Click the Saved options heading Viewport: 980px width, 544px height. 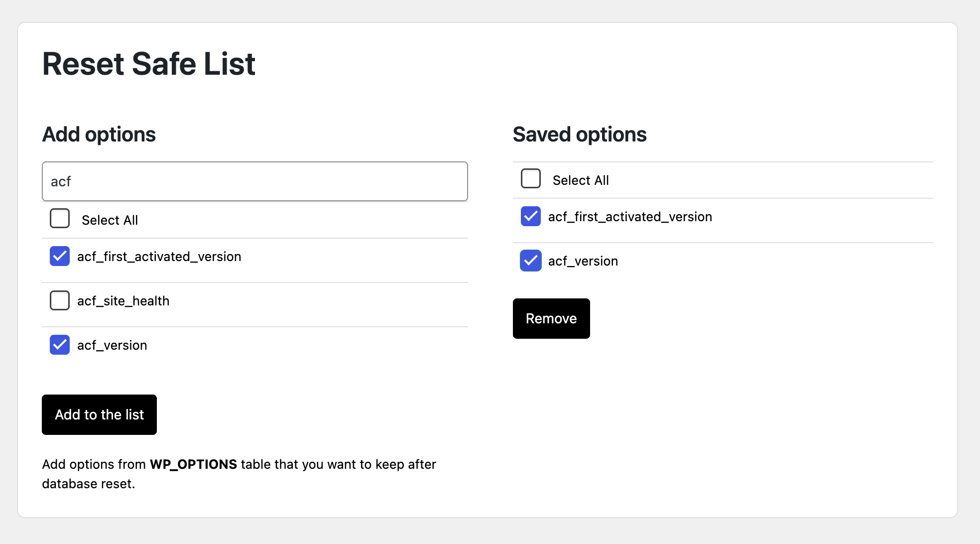coord(580,135)
